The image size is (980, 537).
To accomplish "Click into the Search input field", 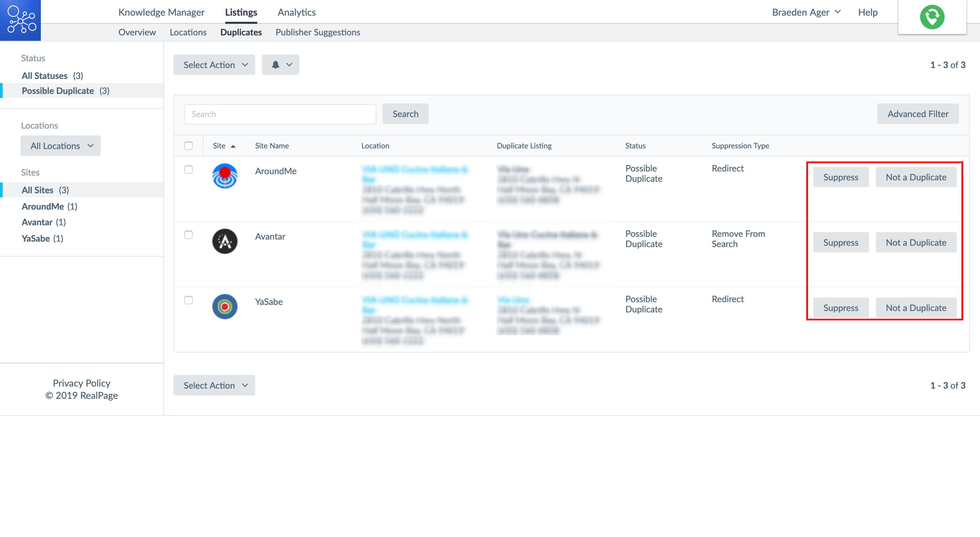I will pos(280,114).
